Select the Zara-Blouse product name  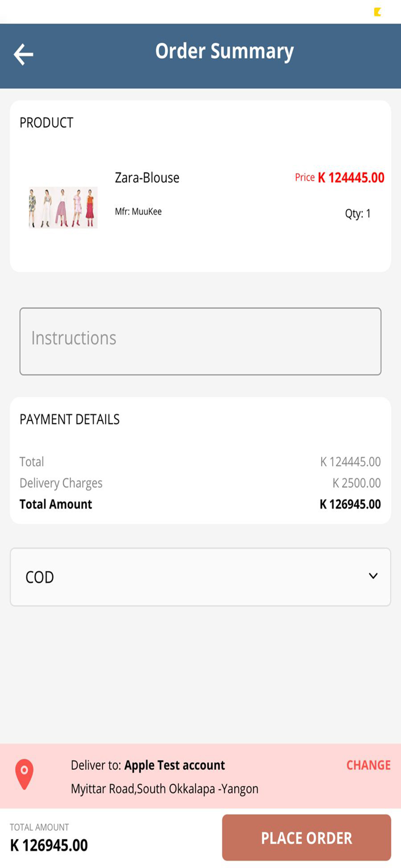[147, 178]
